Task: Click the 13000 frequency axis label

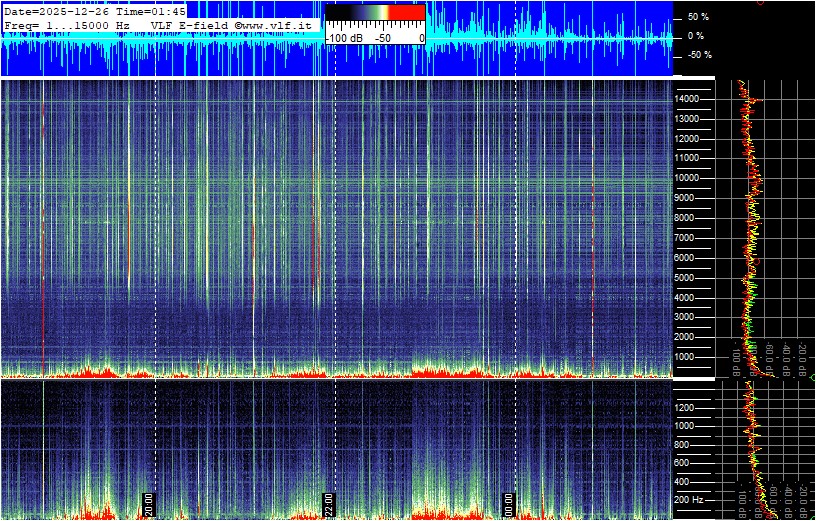Action: click(687, 119)
